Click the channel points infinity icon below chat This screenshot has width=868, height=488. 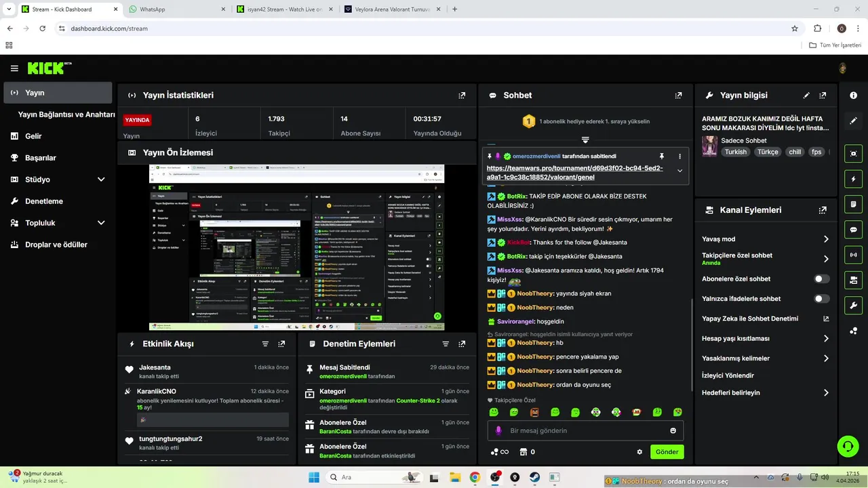coord(500,452)
